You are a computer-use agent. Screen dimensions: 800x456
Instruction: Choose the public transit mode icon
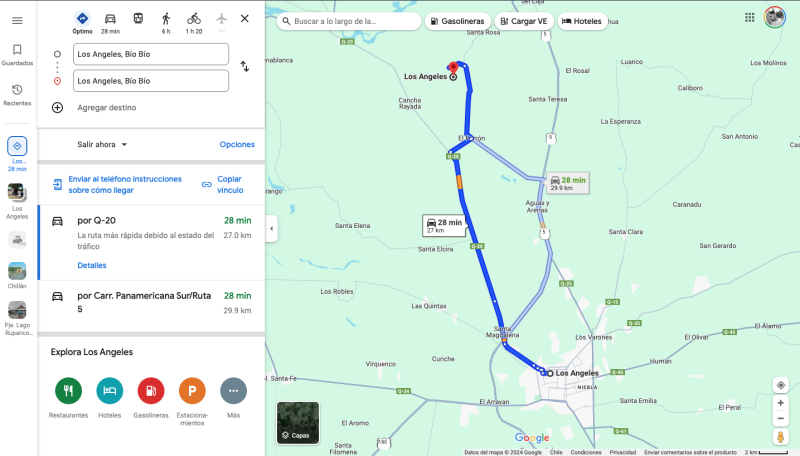(x=138, y=19)
